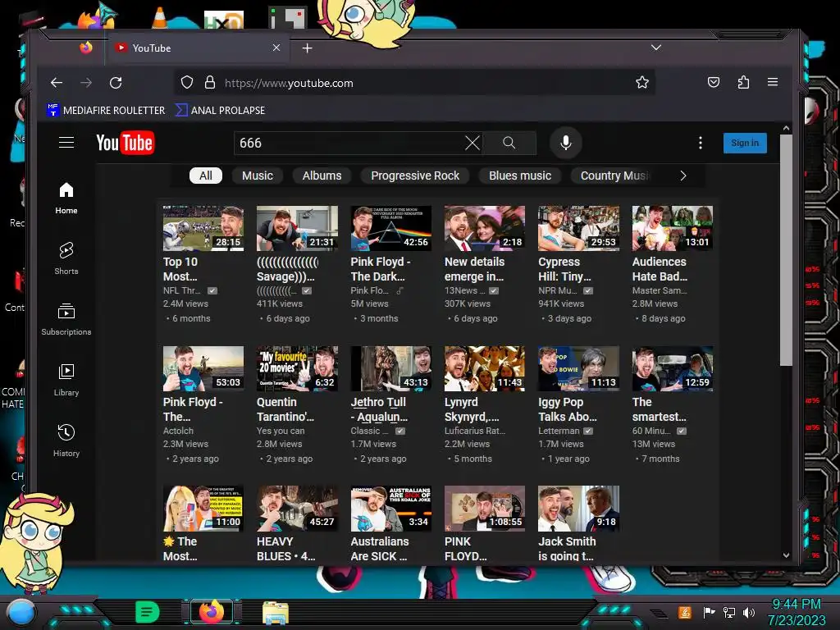
Task: Open a new tab with the plus button
Action: click(307, 48)
